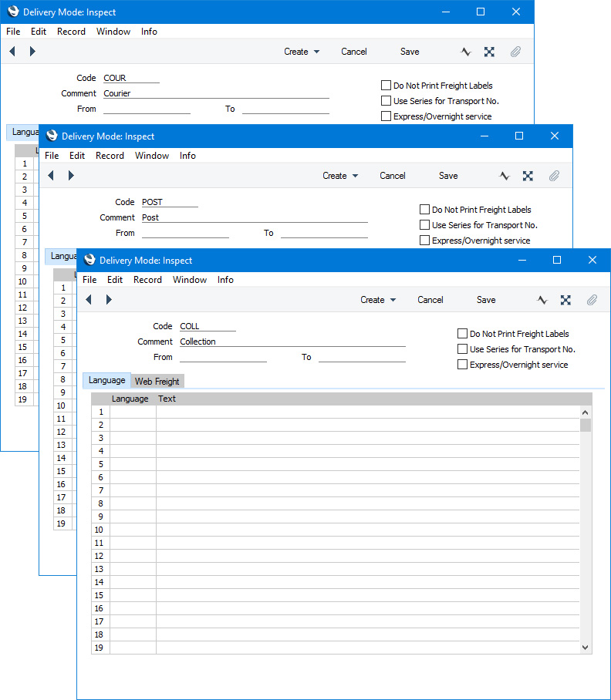Screen dimensions: 611x700
Task: Open Record menu in POST window
Action: click(110, 156)
